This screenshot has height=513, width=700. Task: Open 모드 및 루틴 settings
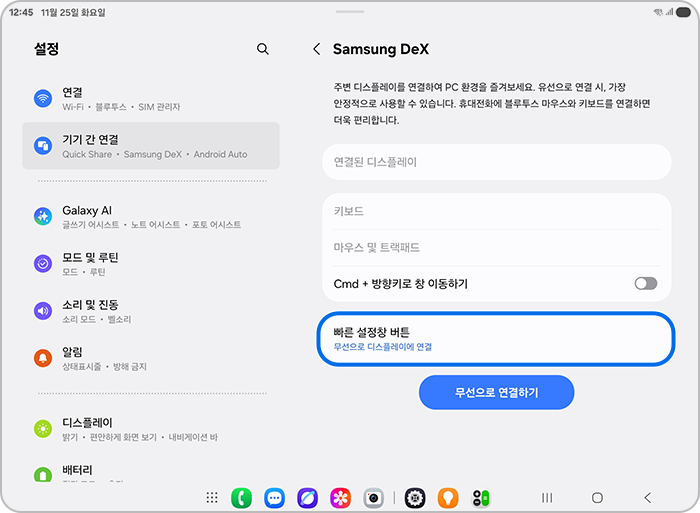point(151,264)
